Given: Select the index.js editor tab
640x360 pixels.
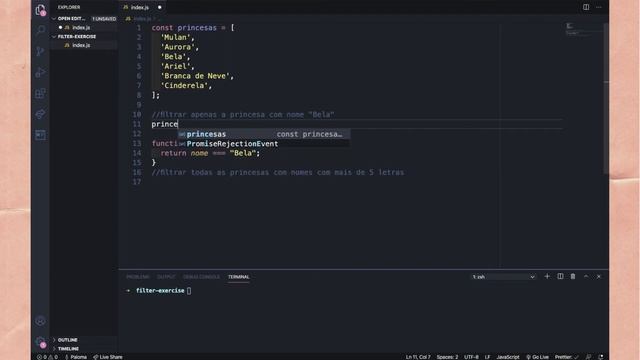Looking at the screenshot, I should (139, 7).
